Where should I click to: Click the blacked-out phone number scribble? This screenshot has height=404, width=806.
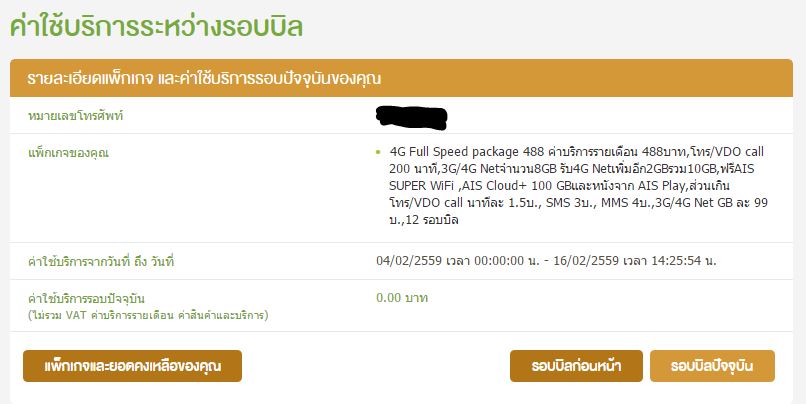(x=411, y=117)
